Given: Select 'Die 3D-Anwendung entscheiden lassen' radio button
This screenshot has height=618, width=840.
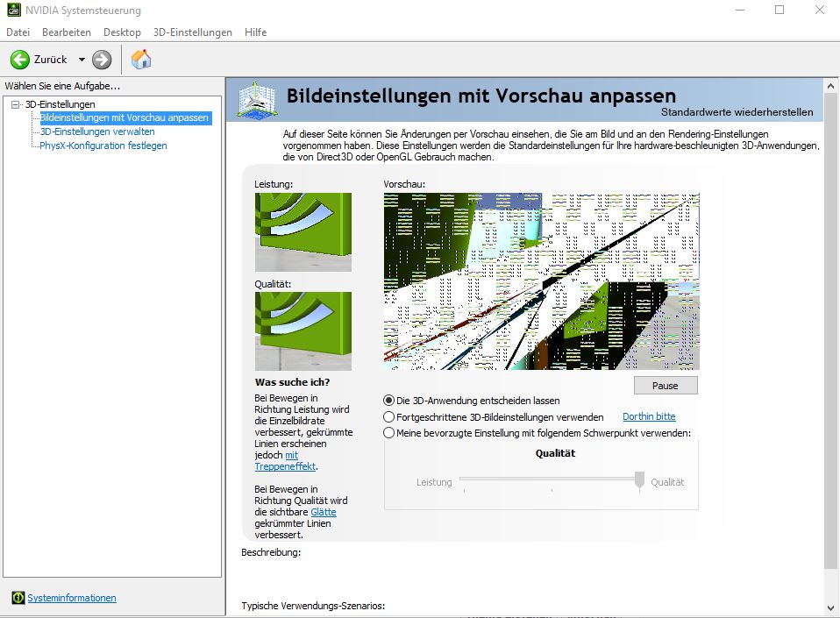Looking at the screenshot, I should pyautogui.click(x=389, y=401).
